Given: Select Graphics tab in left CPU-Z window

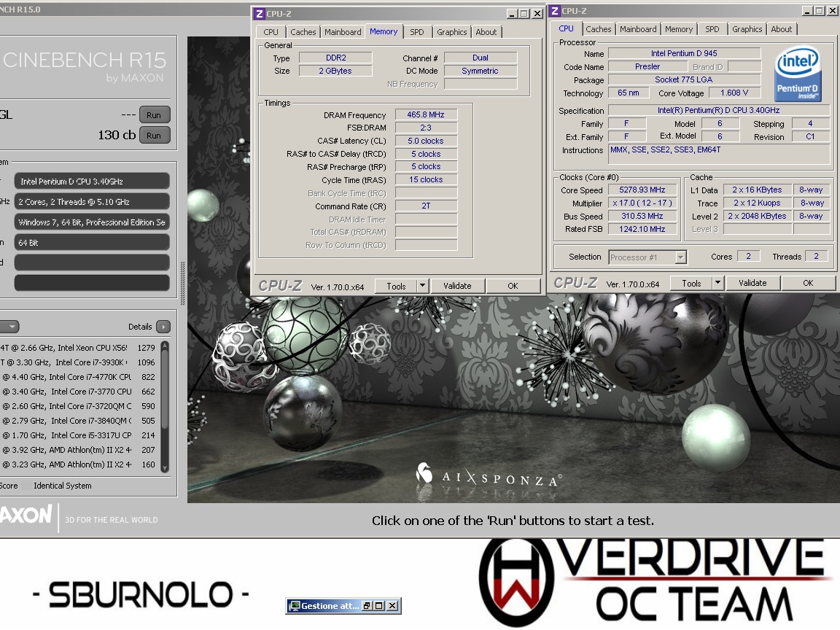Looking at the screenshot, I should (x=451, y=32).
